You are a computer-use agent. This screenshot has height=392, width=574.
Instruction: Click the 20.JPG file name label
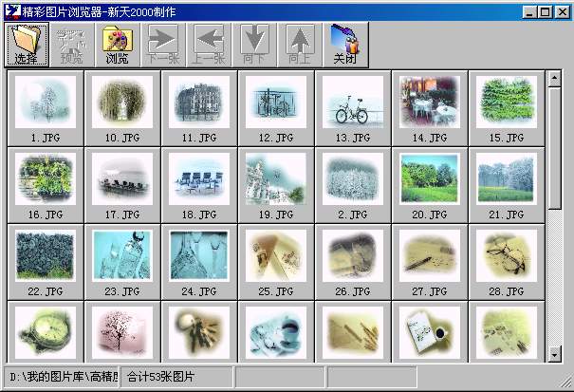[430, 215]
